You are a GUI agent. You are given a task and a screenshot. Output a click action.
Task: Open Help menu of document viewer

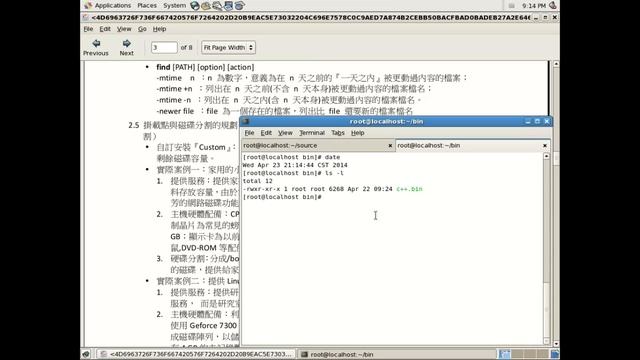(159, 29)
